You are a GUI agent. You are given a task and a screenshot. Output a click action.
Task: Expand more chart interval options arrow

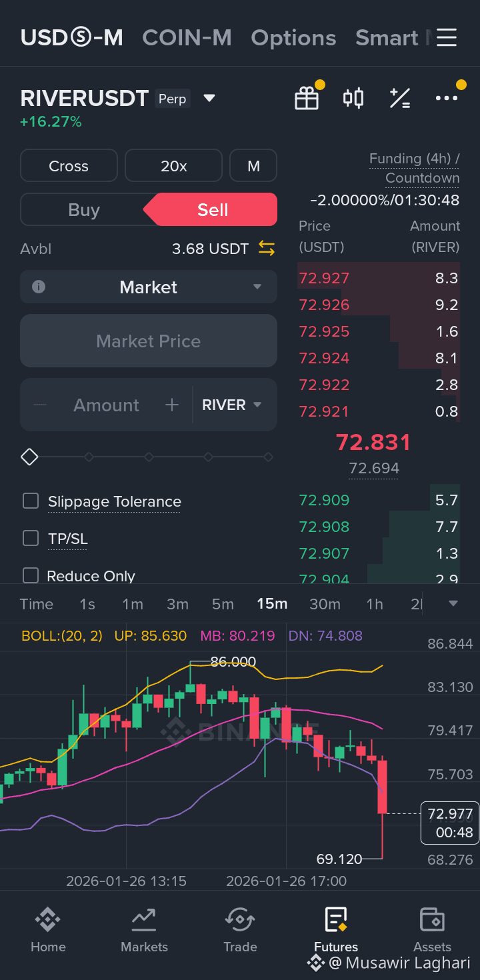[x=453, y=604]
